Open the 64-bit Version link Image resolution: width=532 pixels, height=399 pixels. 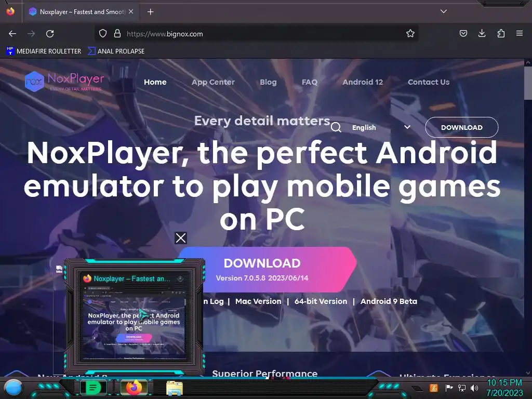tap(321, 301)
